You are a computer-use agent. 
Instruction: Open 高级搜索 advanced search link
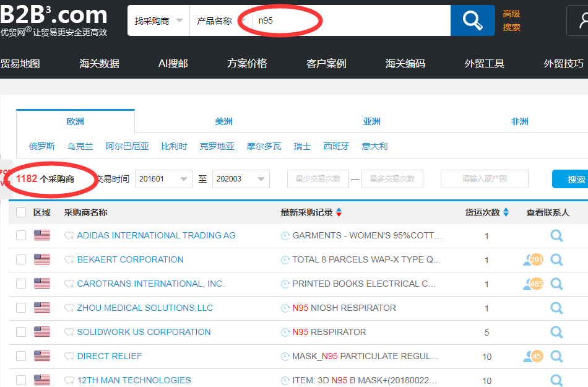tap(511, 20)
